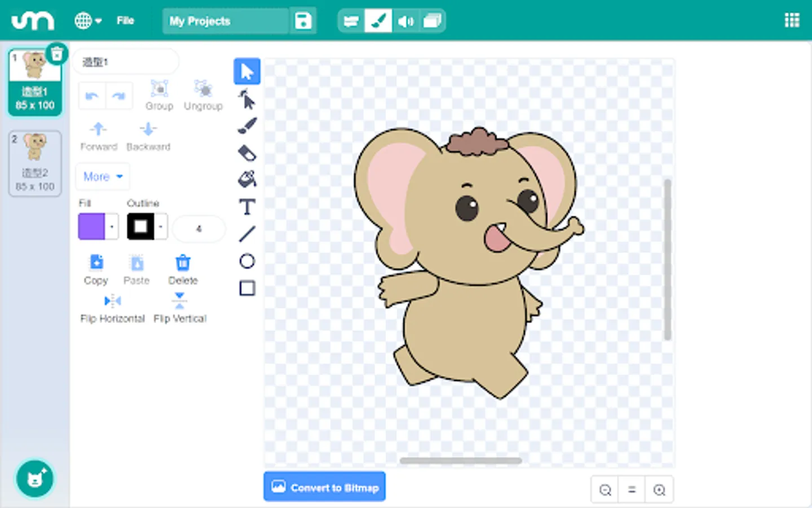Image resolution: width=812 pixels, height=508 pixels.
Task: Open the language globe dropdown
Action: pos(88,21)
